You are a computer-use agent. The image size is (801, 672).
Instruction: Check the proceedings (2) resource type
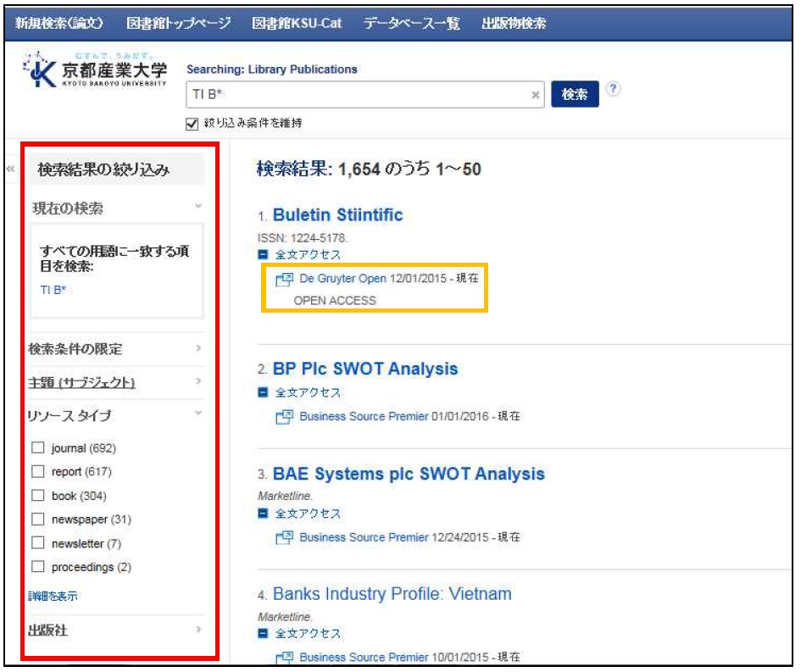coord(38,567)
